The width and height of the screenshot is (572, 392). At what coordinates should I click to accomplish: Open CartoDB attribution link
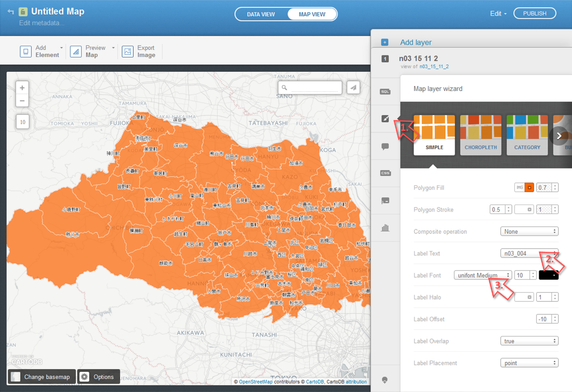(x=315, y=382)
